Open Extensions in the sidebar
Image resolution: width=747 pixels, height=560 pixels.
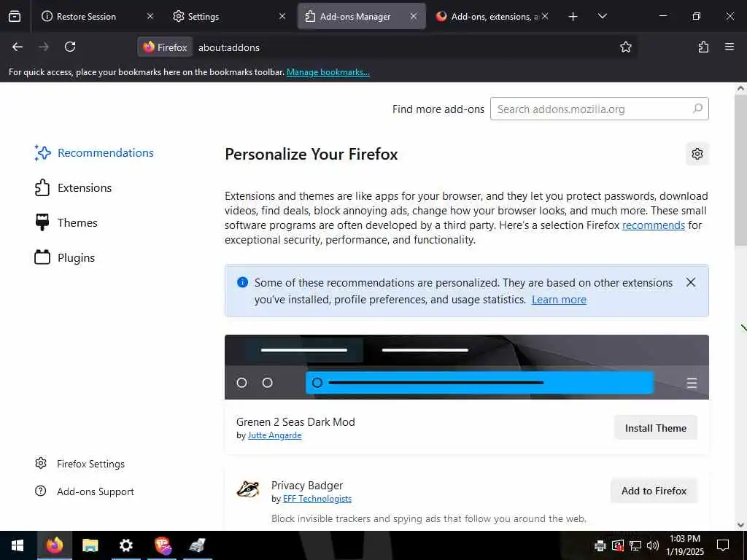pos(74,187)
